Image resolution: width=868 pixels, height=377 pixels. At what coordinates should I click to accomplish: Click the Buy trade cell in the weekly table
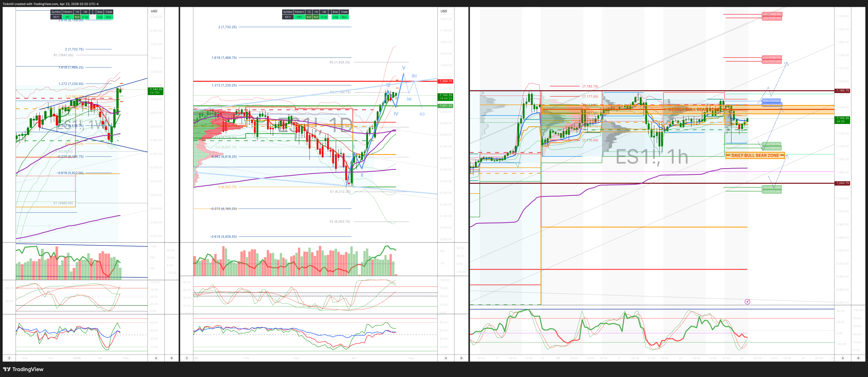pyautogui.click(x=108, y=17)
